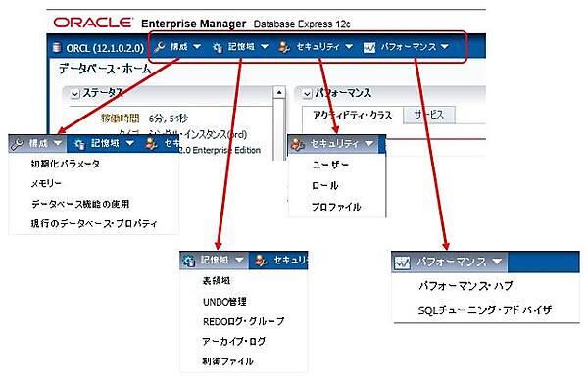Choose データベース機能の使用 menu item
The image size is (588, 382).
(x=80, y=204)
